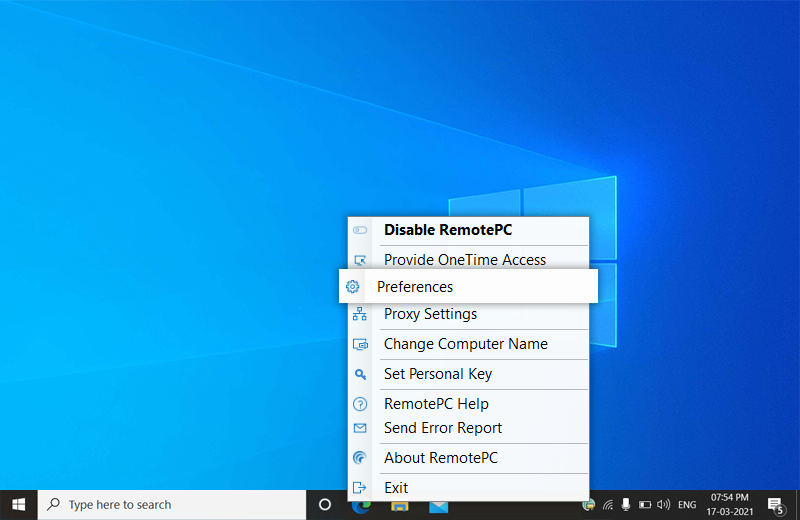The height and width of the screenshot is (520, 800).
Task: Open the notification Action Center
Action: point(775,505)
